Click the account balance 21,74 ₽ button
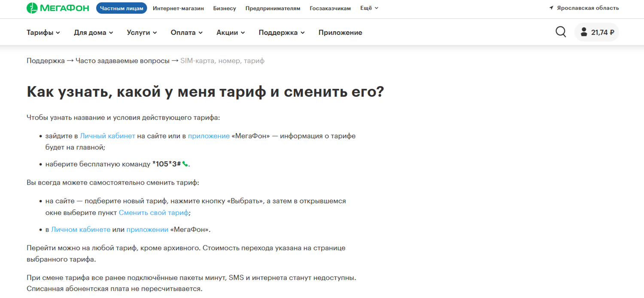644x298 pixels. [x=597, y=32]
